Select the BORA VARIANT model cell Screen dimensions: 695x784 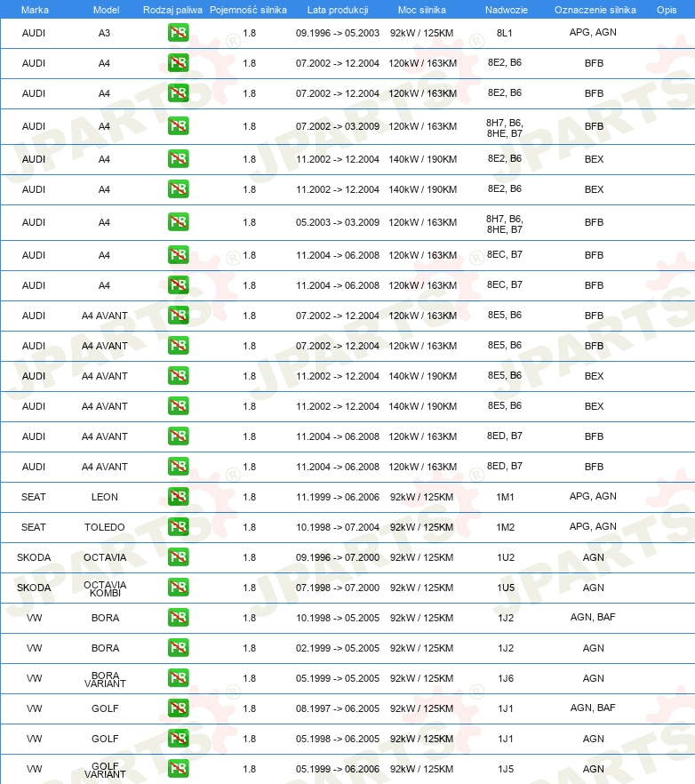click(x=105, y=679)
